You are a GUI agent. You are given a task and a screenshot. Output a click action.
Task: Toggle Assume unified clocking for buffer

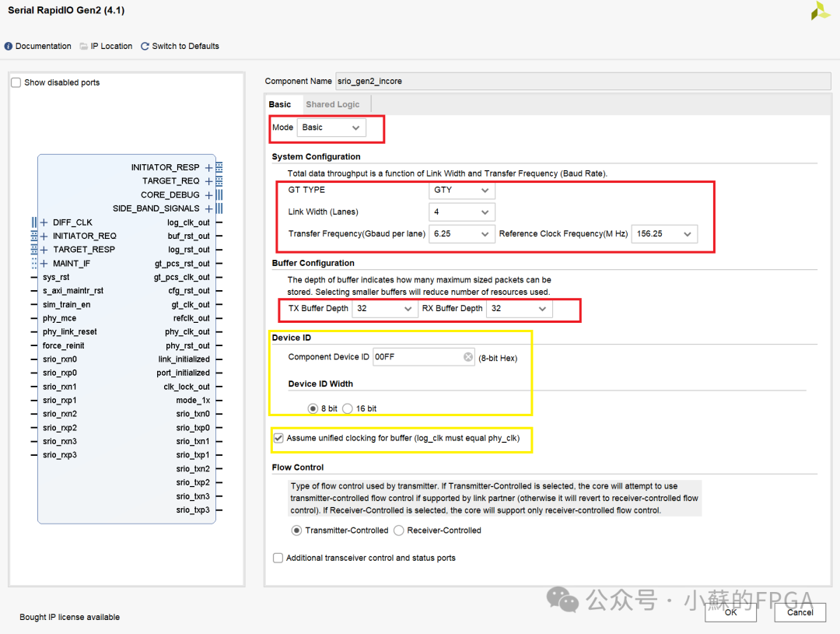point(278,438)
